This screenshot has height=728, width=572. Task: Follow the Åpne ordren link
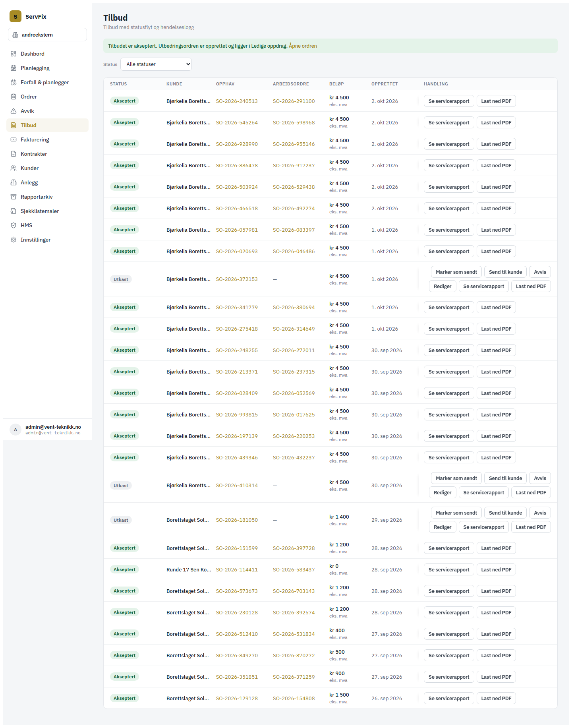pos(303,46)
